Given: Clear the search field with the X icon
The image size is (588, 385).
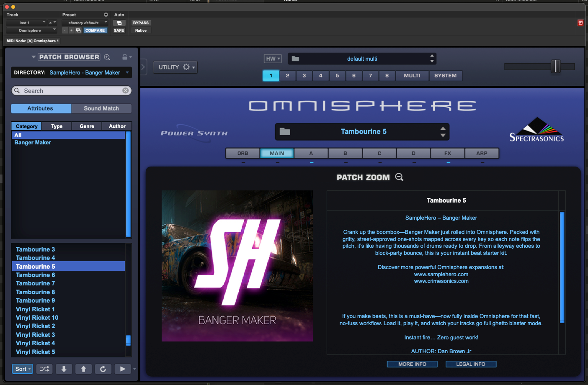Looking at the screenshot, I should (125, 90).
